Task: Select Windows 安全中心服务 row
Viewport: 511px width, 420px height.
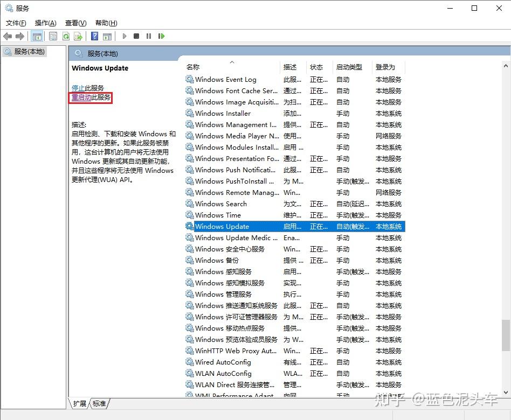Action: [x=295, y=249]
